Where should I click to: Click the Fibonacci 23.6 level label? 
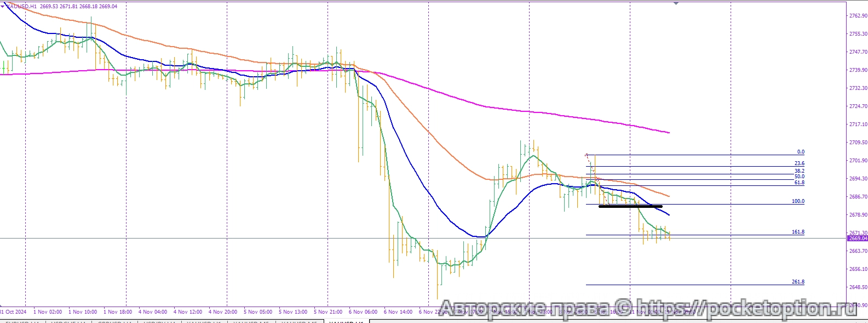(x=800, y=163)
